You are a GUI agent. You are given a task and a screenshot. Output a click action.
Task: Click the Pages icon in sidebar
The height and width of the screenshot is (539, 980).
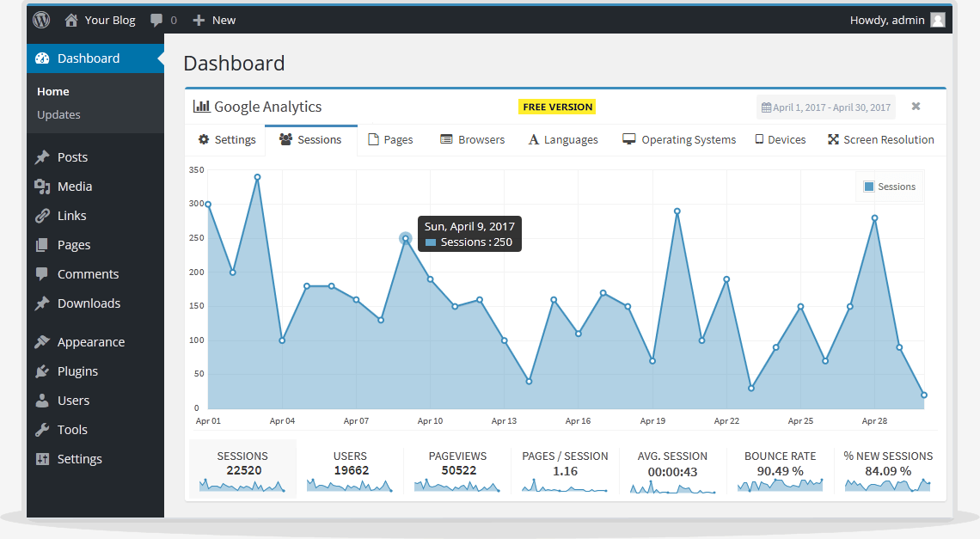42,245
